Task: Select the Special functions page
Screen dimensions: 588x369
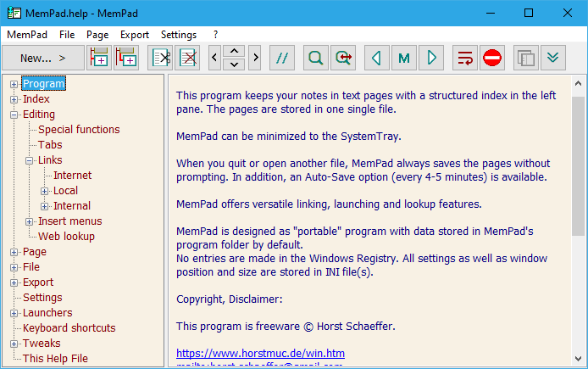Action: click(x=79, y=130)
